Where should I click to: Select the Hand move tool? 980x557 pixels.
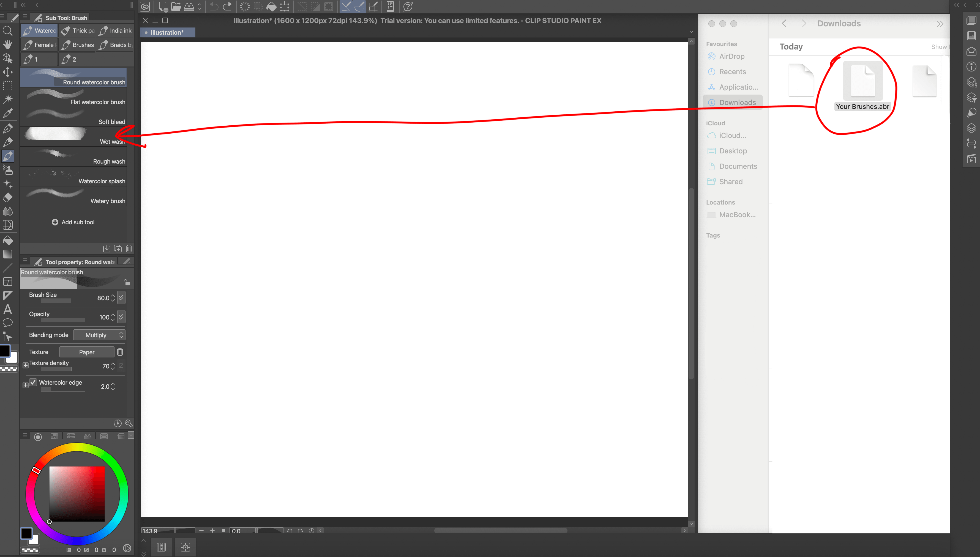[x=8, y=44]
